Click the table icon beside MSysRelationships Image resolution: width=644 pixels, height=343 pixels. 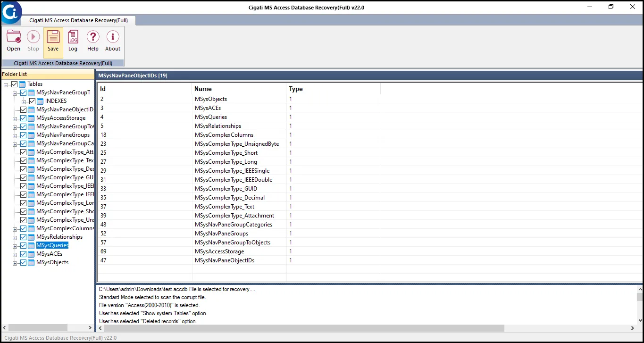click(31, 237)
